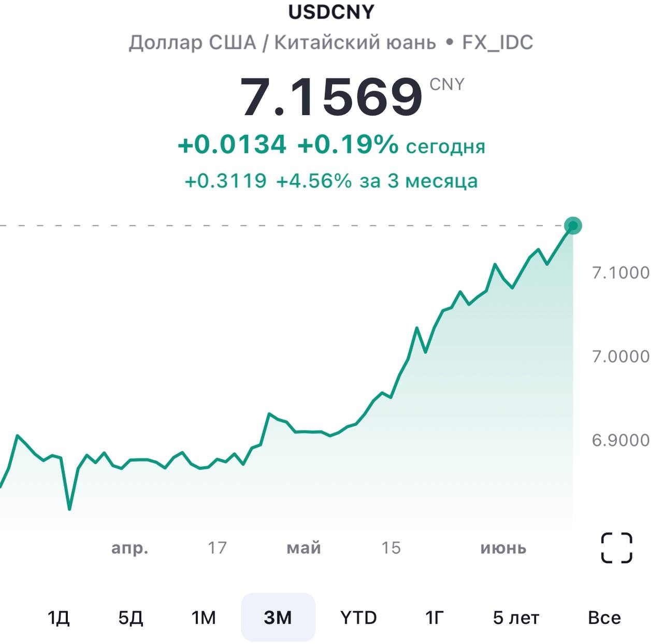The image size is (663, 644).
Task: Select the 1Г time range
Action: pos(435,618)
